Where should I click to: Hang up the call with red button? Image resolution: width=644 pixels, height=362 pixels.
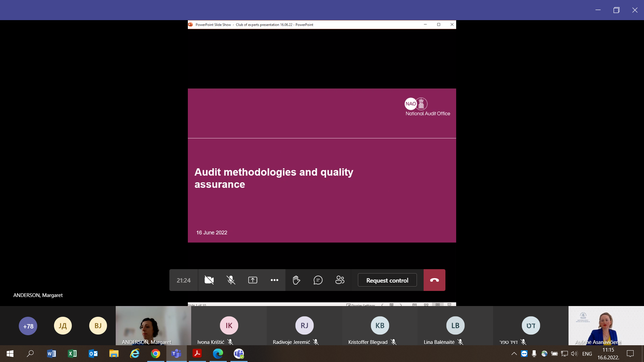coord(434,280)
